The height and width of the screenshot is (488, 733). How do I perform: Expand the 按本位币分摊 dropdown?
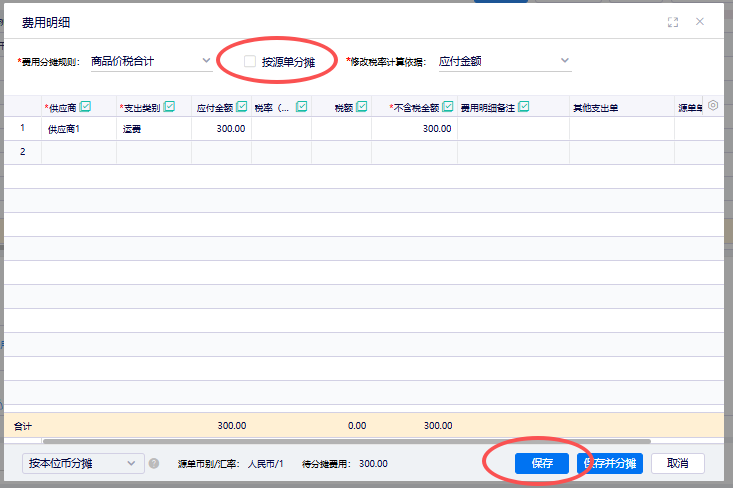pos(83,464)
